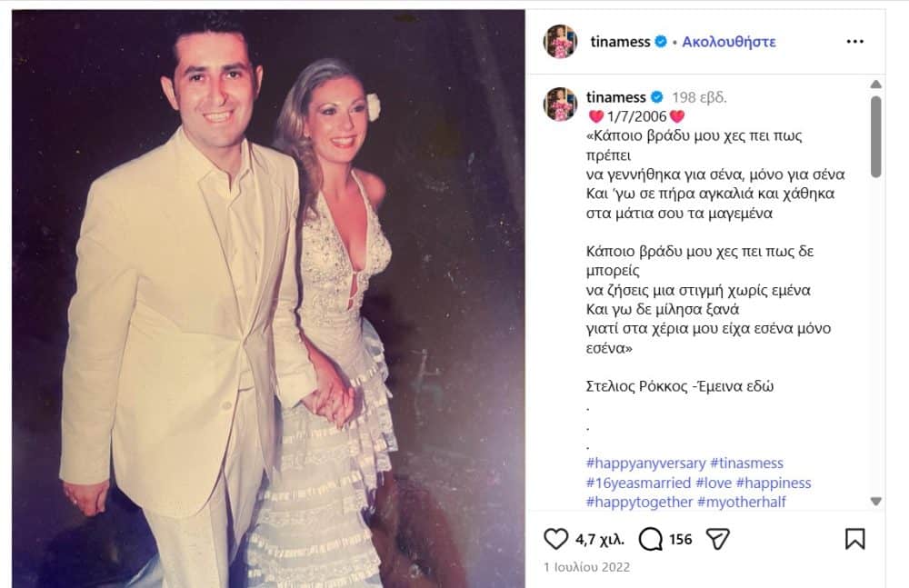909x588 pixels.
Task: Open the #myotherhalf hashtag
Action: pyautogui.click(x=742, y=502)
